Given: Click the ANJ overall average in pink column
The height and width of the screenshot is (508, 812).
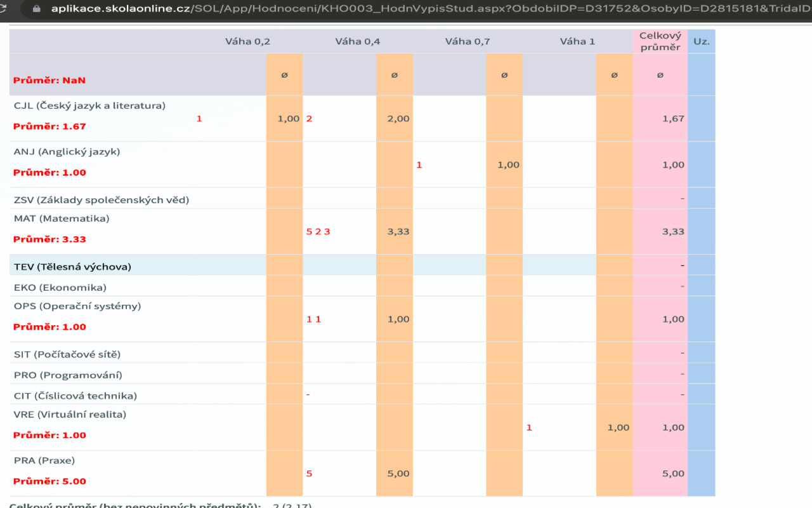Looking at the screenshot, I should pos(673,165).
